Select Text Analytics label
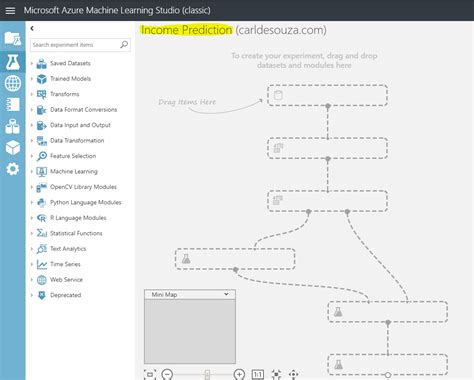The height and width of the screenshot is (380, 474). tap(68, 249)
